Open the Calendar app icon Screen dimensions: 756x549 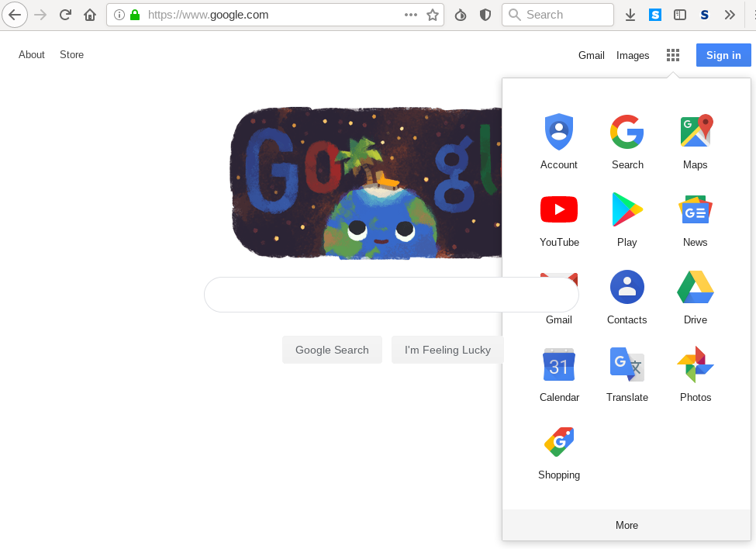click(559, 364)
